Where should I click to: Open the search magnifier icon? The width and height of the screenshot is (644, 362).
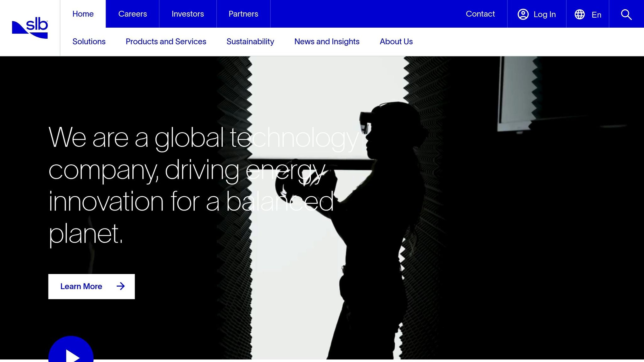(x=626, y=14)
